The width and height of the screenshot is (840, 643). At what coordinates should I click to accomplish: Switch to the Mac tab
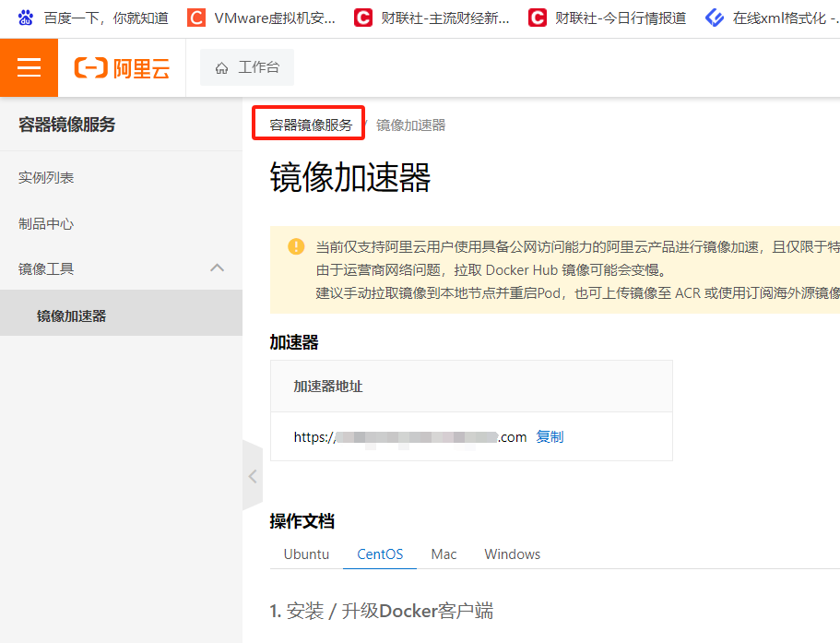[444, 554]
